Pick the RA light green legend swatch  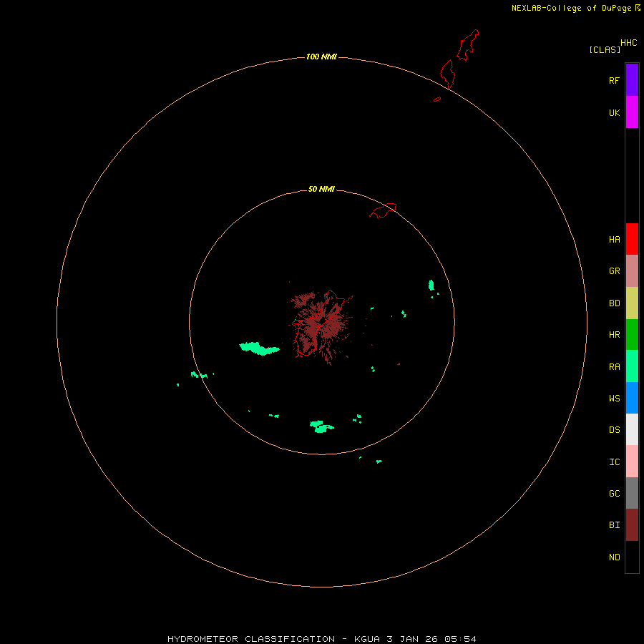point(632,366)
